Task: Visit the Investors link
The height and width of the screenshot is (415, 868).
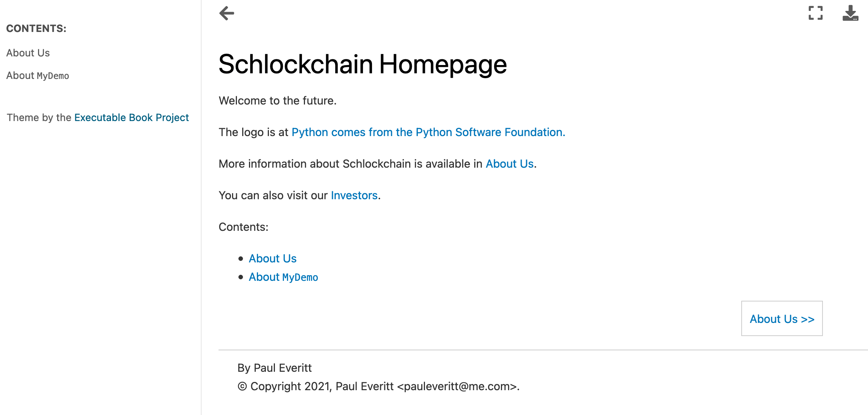Action: (x=354, y=195)
